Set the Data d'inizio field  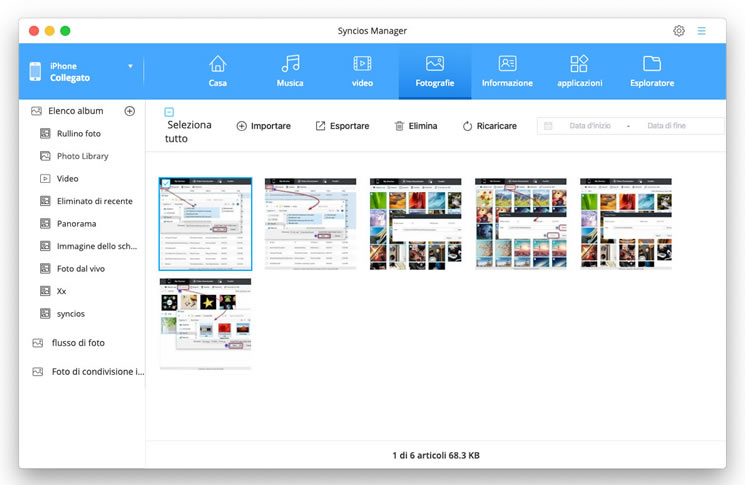pos(590,126)
